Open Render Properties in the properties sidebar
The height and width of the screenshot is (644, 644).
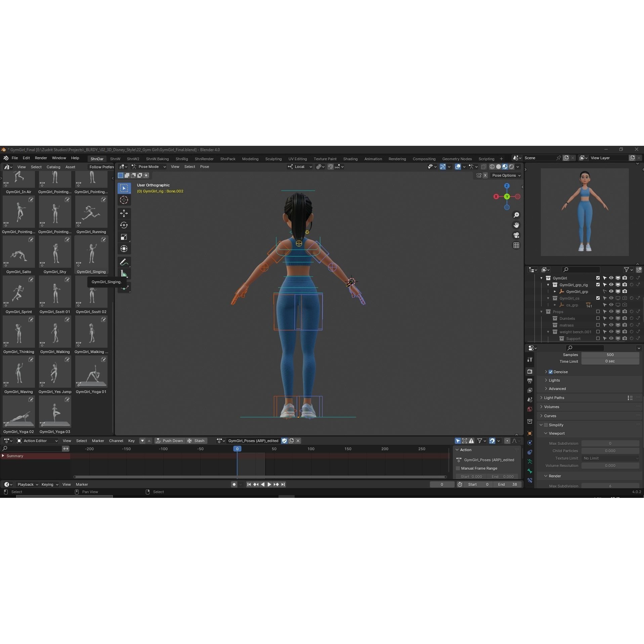pos(530,371)
